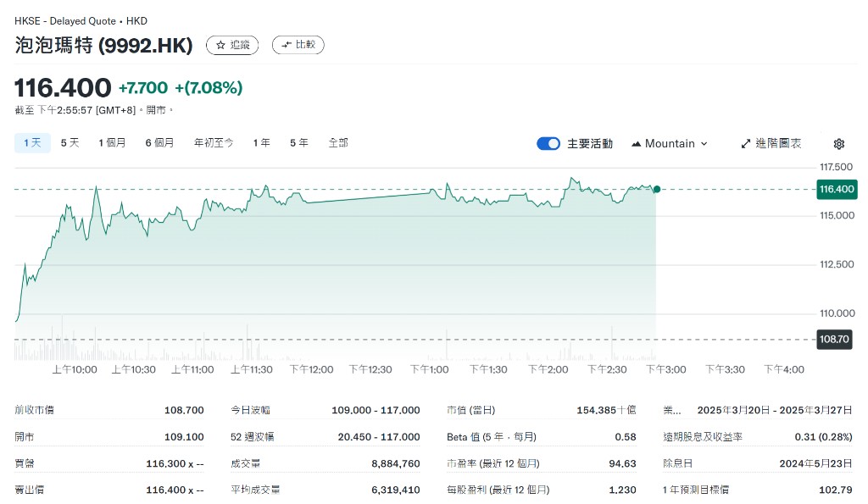Click the stock title 泡泡瑪特 (9992.HK)
This screenshot has height=504, width=868.
103,46
